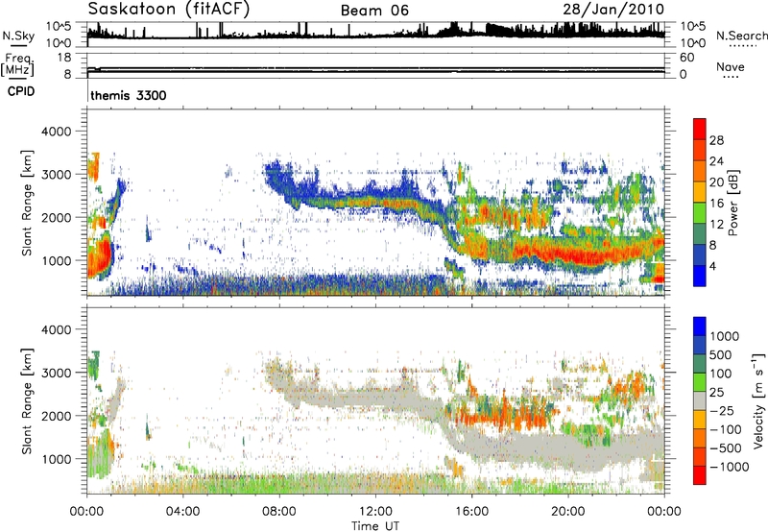This screenshot has width=768, height=532.
Task: Click the '4000' tick on the power panel
Action: pyautogui.click(x=56, y=132)
